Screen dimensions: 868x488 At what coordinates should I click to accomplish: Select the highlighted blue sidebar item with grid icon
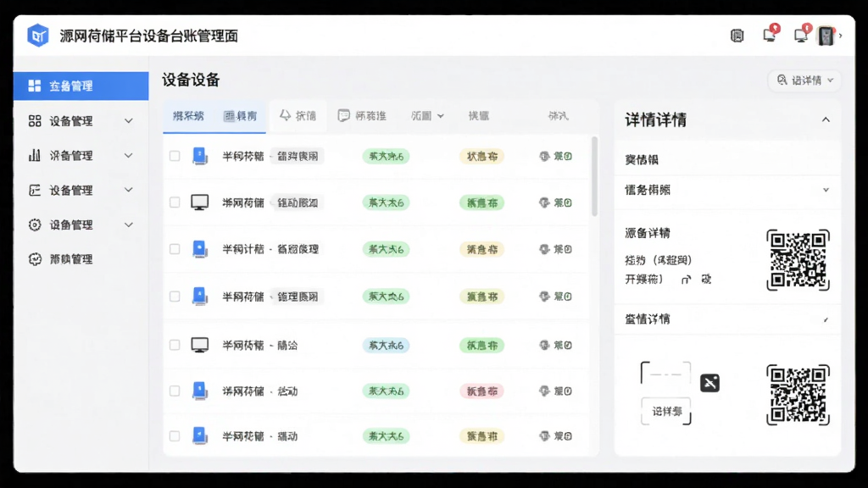tap(81, 86)
